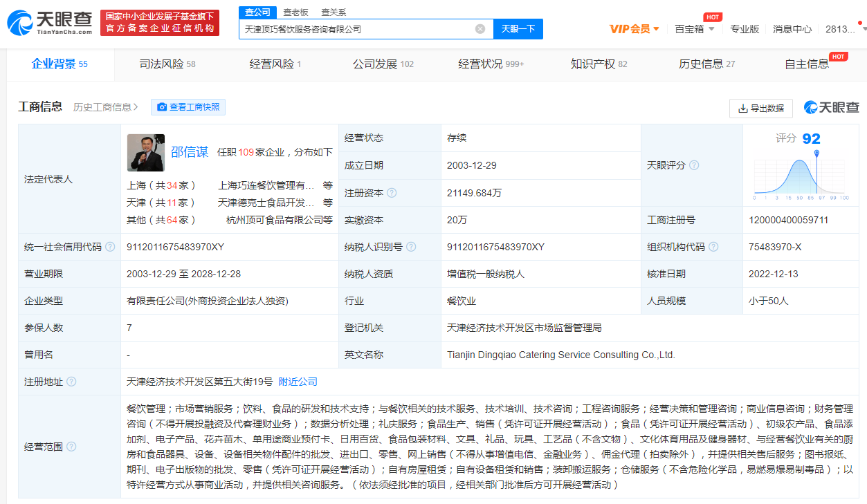
Task: Switch to 查公司 search tab
Action: (x=258, y=12)
